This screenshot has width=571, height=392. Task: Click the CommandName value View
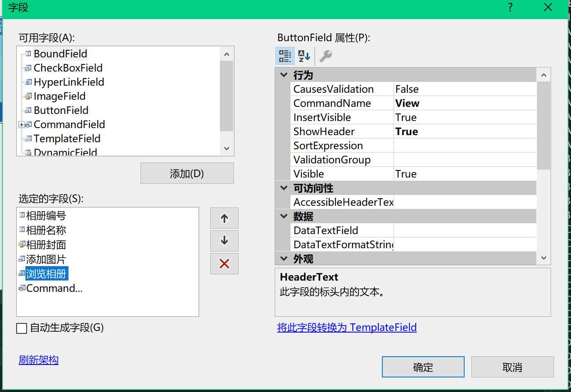(x=465, y=103)
